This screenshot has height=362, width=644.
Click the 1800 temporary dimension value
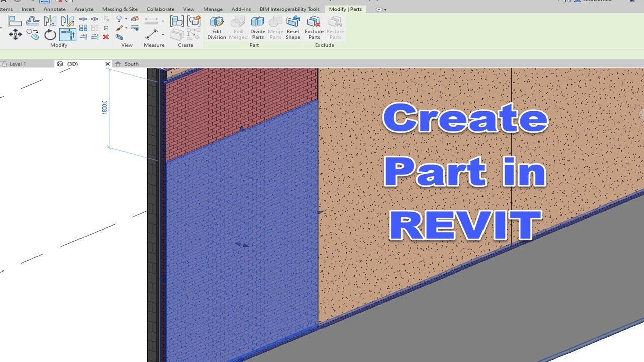105,107
